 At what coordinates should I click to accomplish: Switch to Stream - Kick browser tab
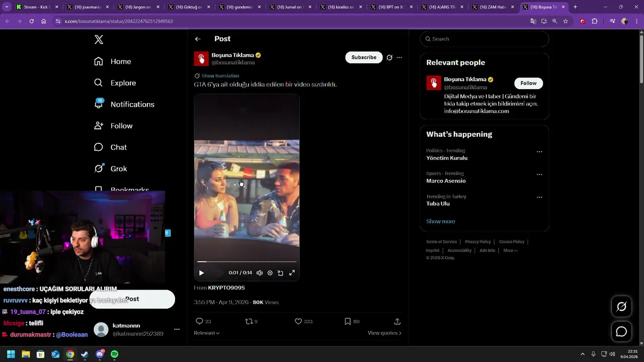[37, 7]
